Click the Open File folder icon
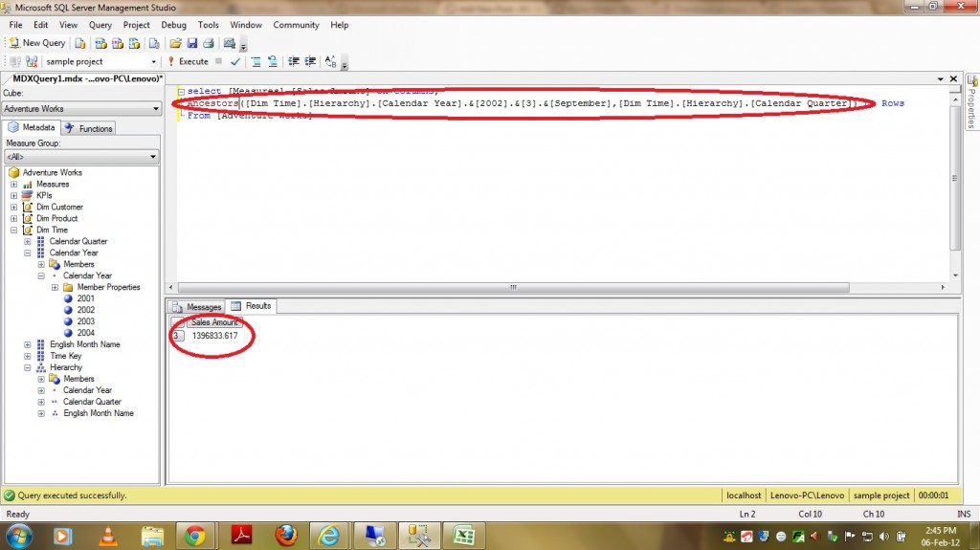Image resolution: width=980 pixels, height=550 pixels. click(x=175, y=43)
